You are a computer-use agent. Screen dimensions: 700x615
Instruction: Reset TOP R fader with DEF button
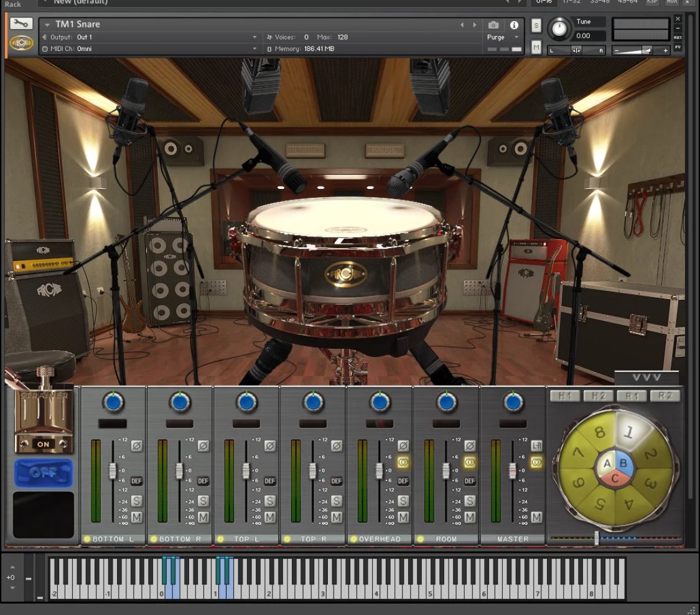337,481
